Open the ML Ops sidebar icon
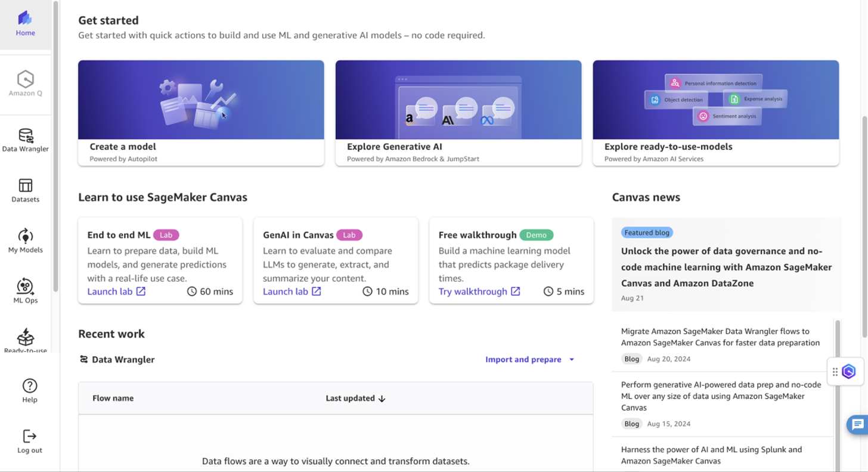The image size is (868, 472). click(x=25, y=291)
